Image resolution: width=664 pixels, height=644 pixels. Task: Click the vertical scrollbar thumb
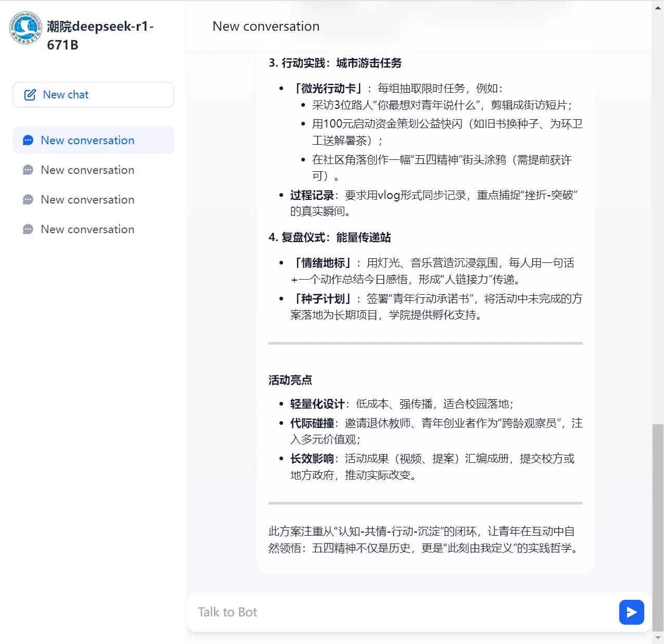tap(658, 526)
